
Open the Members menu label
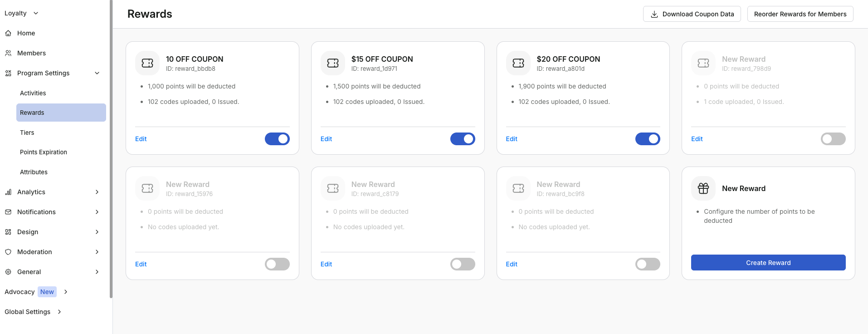(x=31, y=53)
